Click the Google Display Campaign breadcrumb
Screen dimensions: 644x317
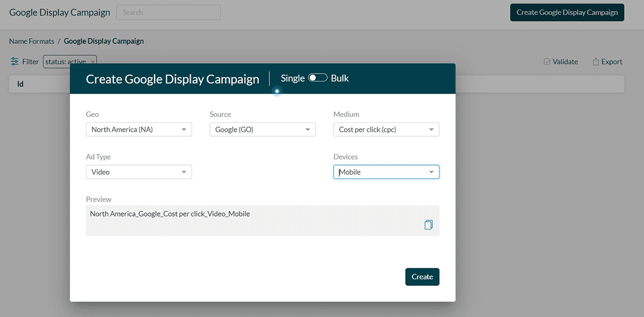[x=103, y=41]
